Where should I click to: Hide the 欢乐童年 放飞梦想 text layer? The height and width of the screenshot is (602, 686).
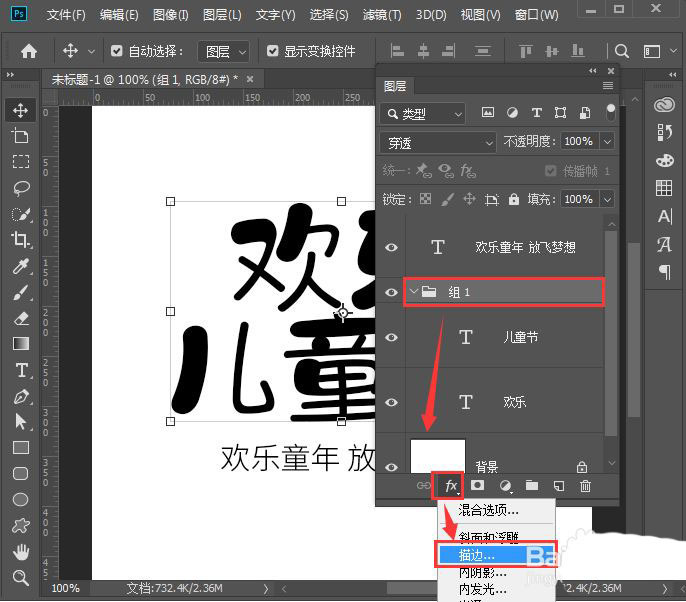392,248
